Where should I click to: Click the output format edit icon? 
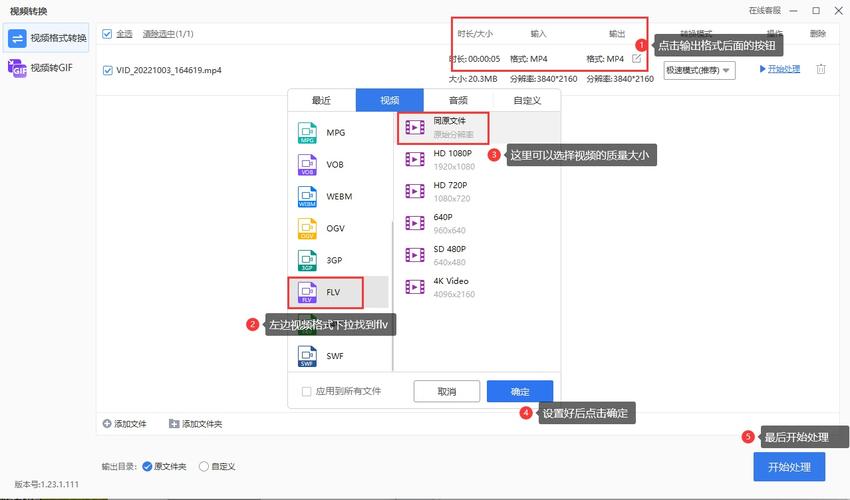click(x=636, y=58)
